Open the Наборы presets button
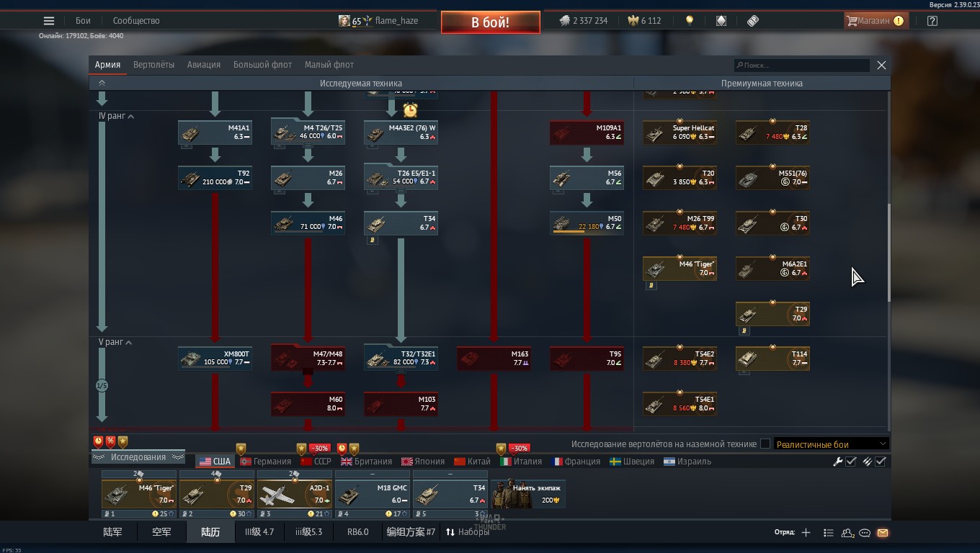 pyautogui.click(x=467, y=532)
